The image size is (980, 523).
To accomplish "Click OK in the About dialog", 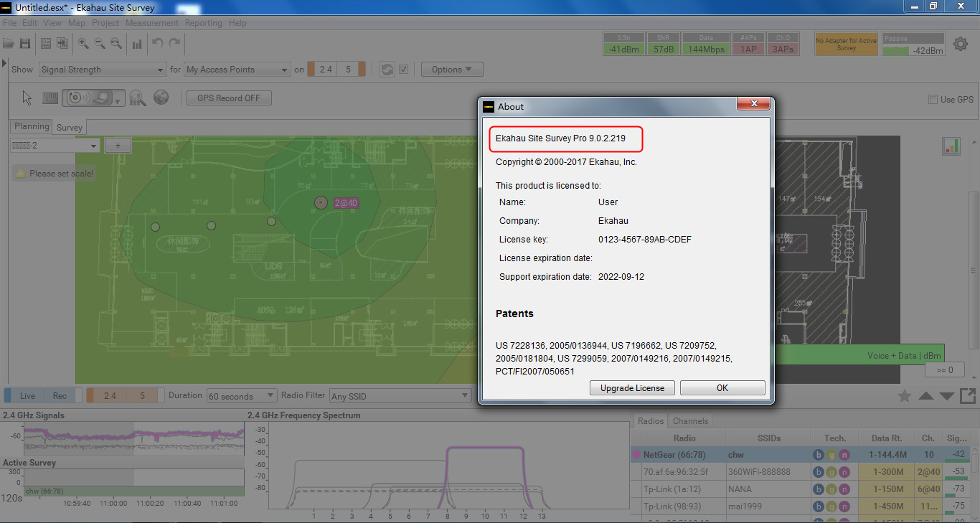I will pos(722,387).
